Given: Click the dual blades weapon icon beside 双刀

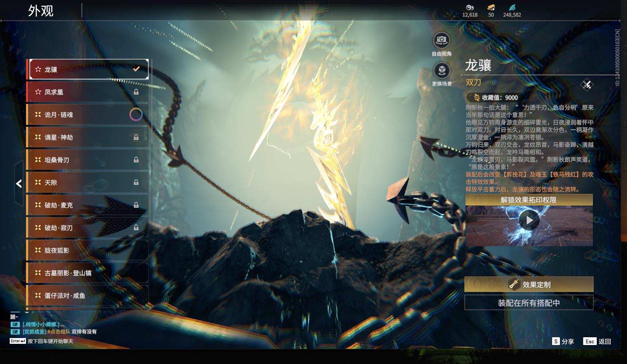Looking at the screenshot, I should pos(587,84).
